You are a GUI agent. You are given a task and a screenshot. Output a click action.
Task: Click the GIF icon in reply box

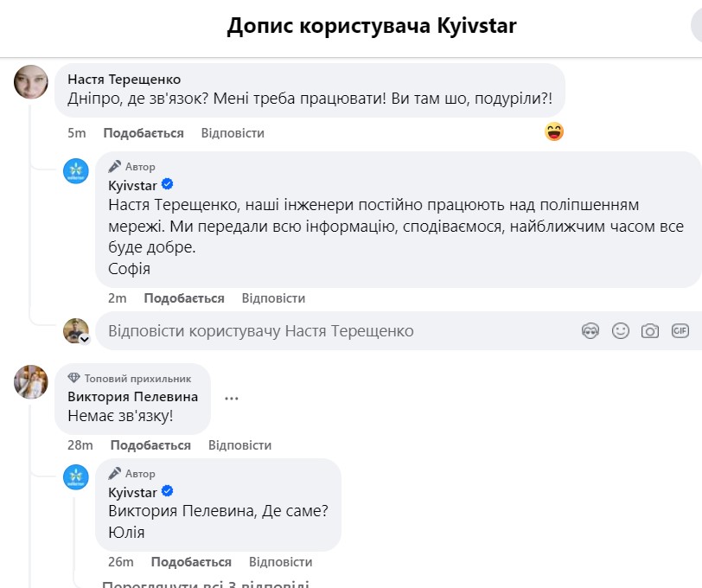(680, 331)
